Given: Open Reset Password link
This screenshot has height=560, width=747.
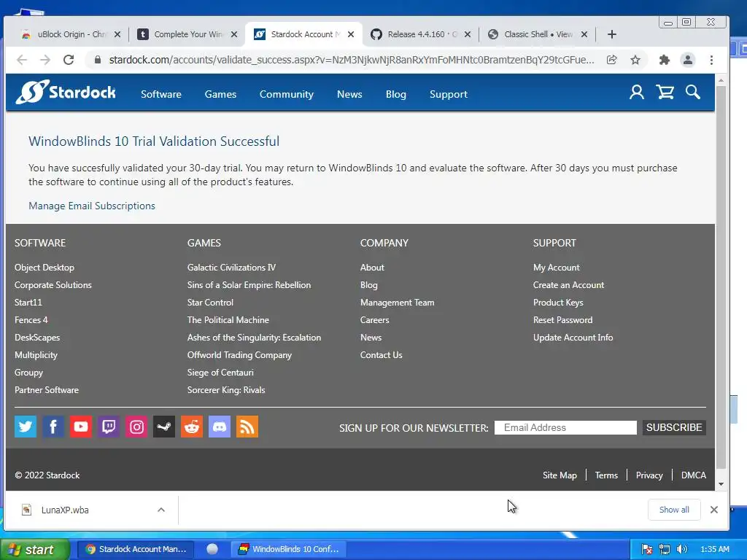Looking at the screenshot, I should click(x=563, y=320).
